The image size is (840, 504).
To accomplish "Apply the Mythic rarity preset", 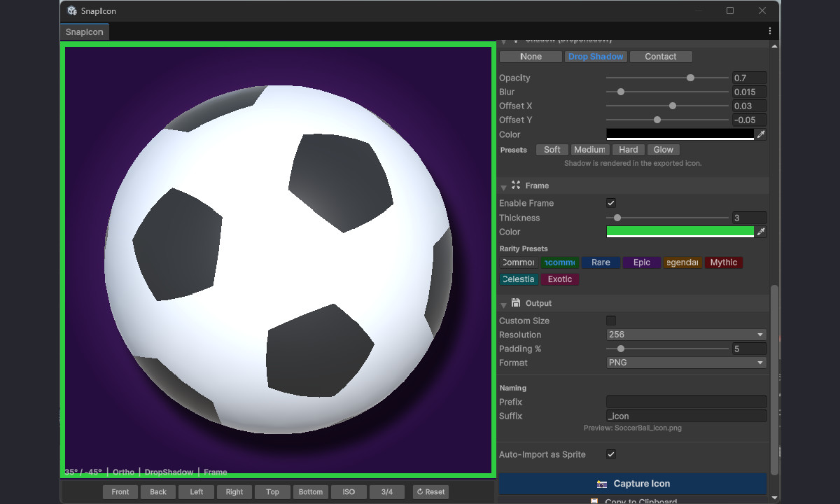I will point(724,262).
